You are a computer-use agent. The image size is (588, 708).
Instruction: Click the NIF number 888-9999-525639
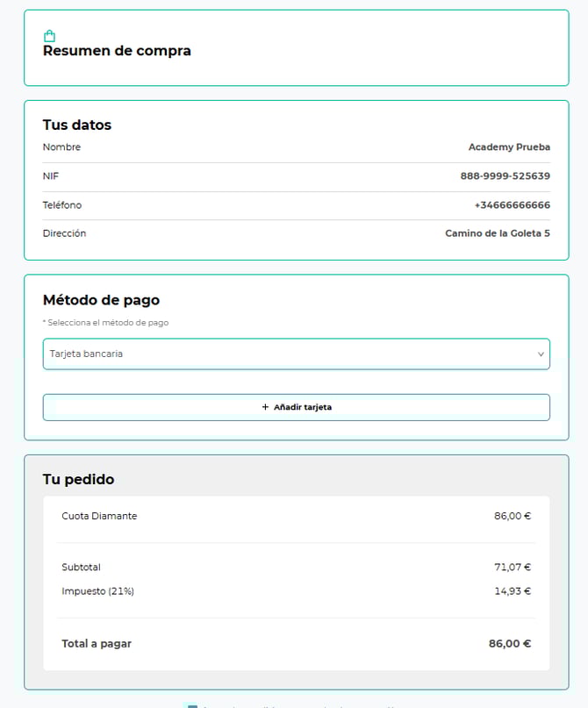point(505,176)
